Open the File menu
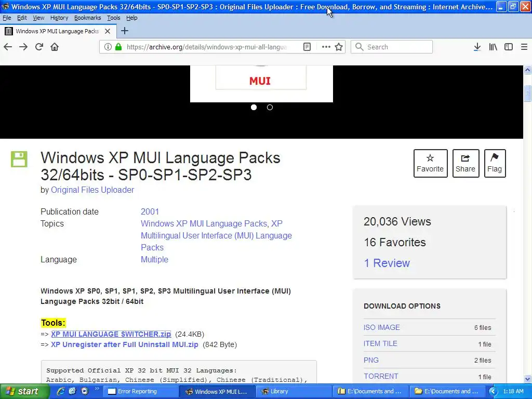This screenshot has width=532, height=399. point(7,18)
